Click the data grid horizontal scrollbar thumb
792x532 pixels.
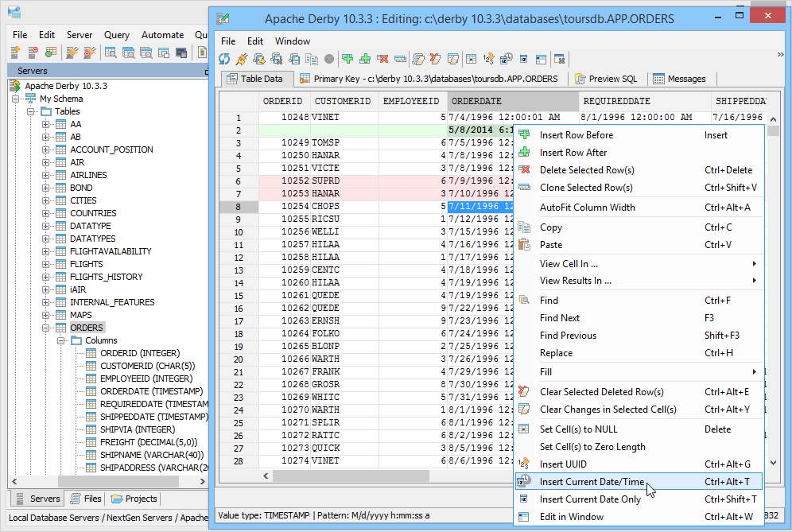(351, 476)
